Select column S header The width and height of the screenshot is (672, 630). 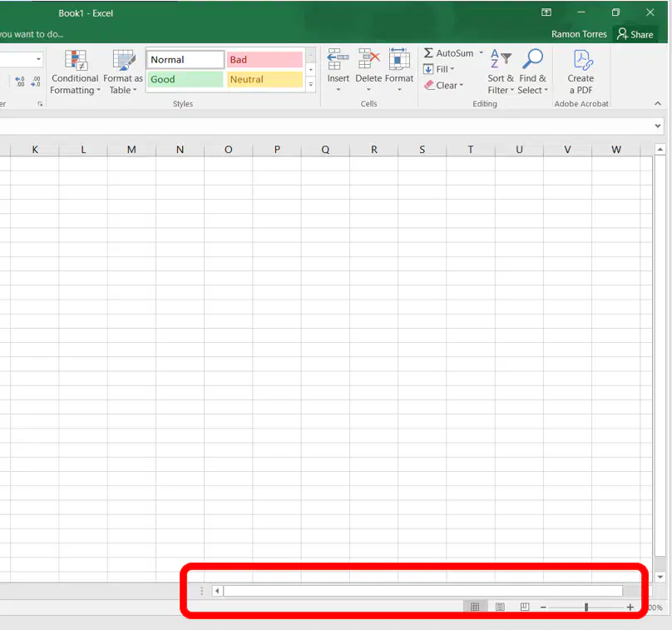point(422,149)
